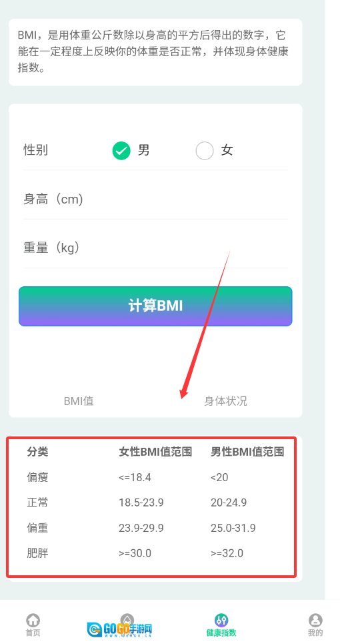This screenshot has width=340, height=644.
Task: Go to 我的 profile icon
Action: pos(315,620)
